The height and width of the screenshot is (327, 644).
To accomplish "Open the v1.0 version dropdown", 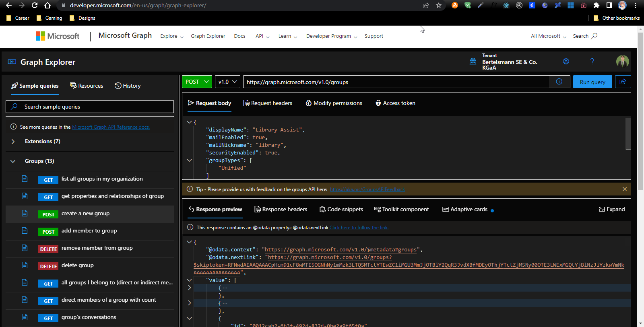I will 227,82.
